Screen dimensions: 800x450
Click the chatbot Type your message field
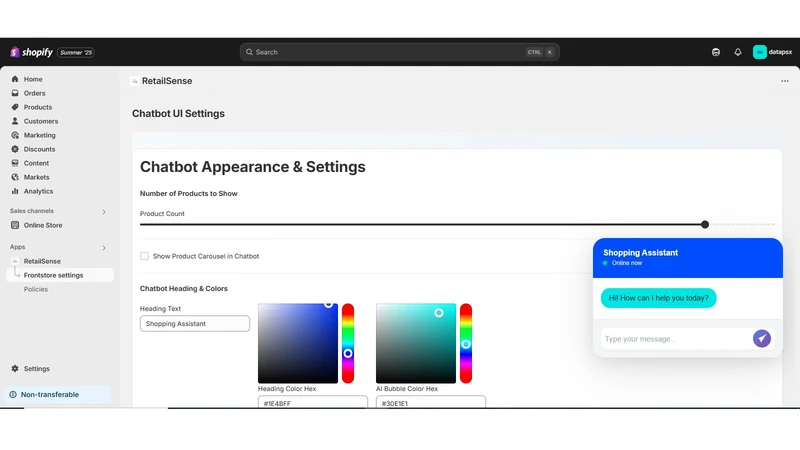(x=674, y=339)
